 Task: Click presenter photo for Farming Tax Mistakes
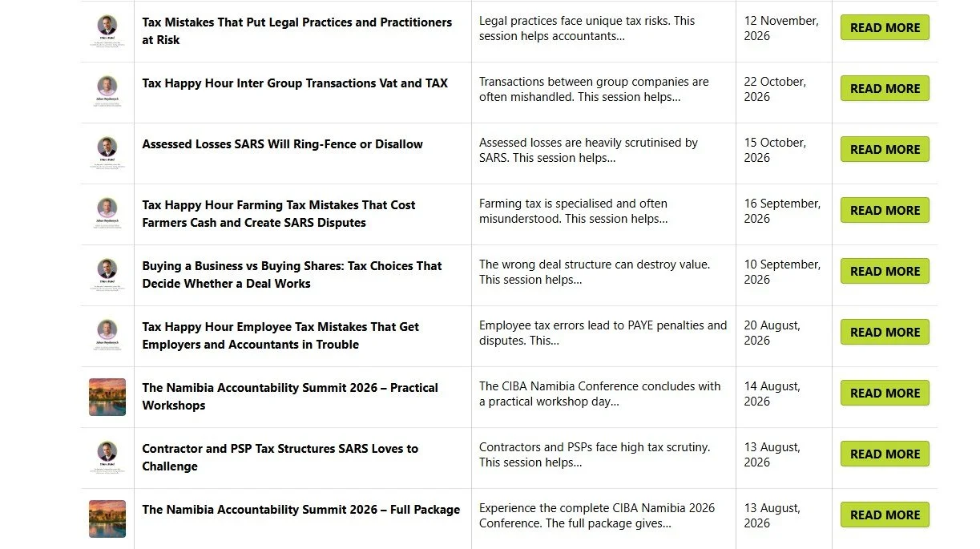[107, 214]
